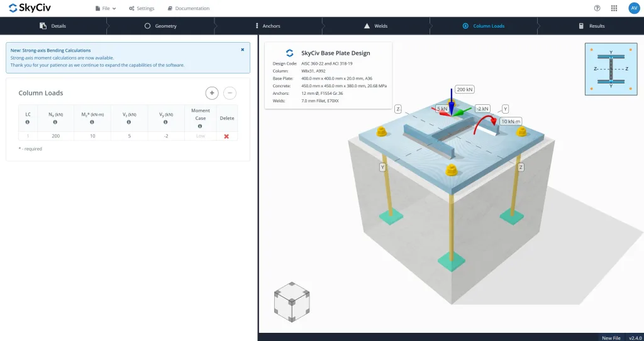The width and height of the screenshot is (644, 341).
Task: Click the info icon under LC
Action: click(28, 122)
